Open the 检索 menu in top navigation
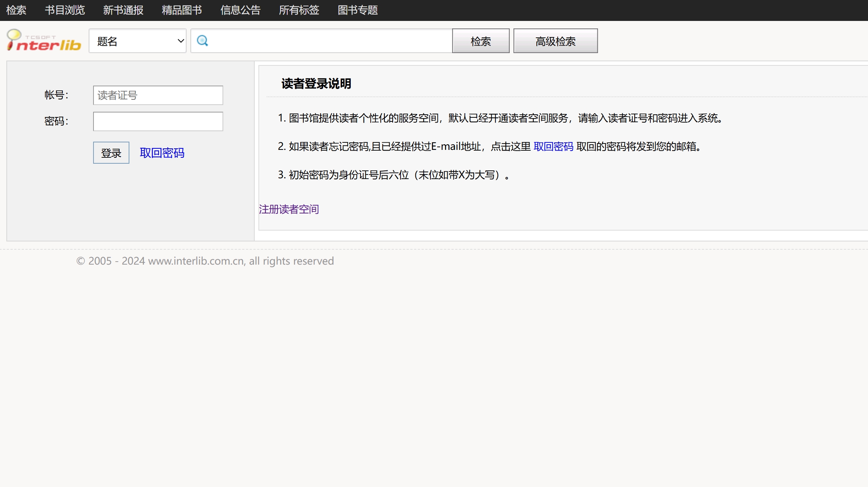 click(x=16, y=10)
